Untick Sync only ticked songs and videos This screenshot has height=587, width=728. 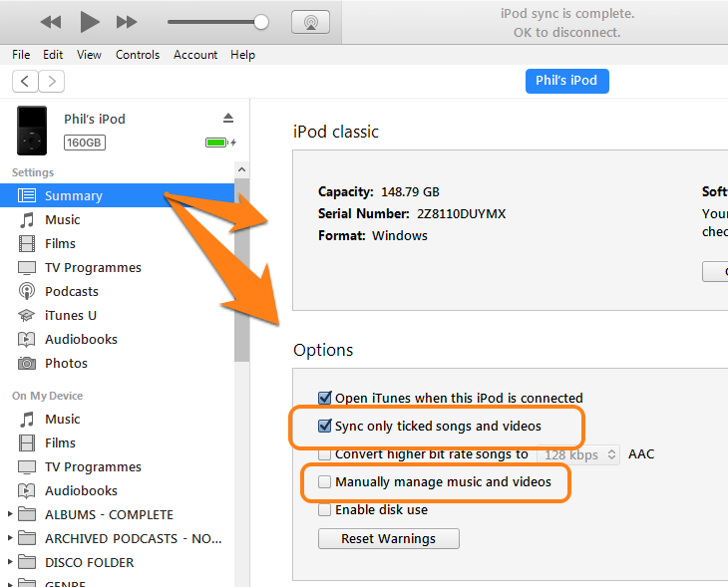(324, 426)
